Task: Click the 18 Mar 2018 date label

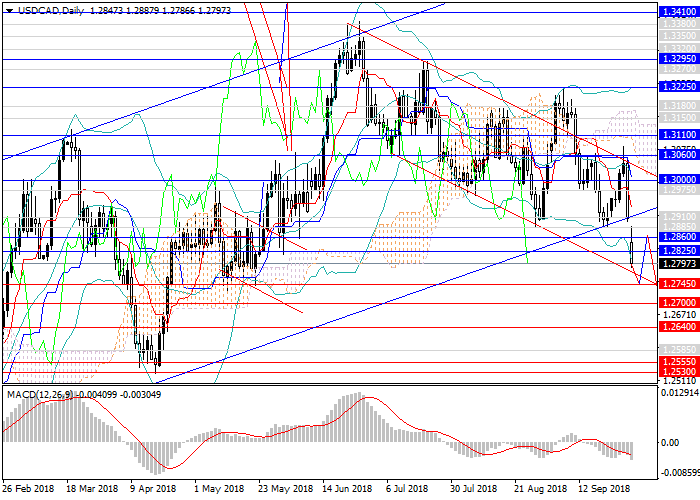Action: [92, 489]
